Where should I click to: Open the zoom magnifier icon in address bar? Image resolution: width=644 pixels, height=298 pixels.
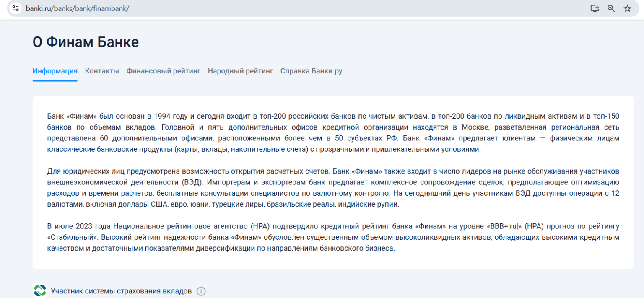click(611, 8)
